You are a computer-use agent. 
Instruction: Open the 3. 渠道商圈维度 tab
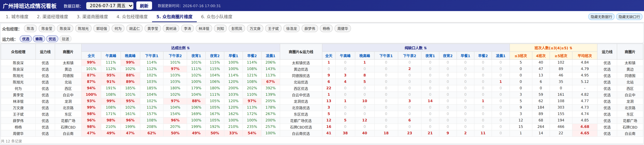click(92, 17)
